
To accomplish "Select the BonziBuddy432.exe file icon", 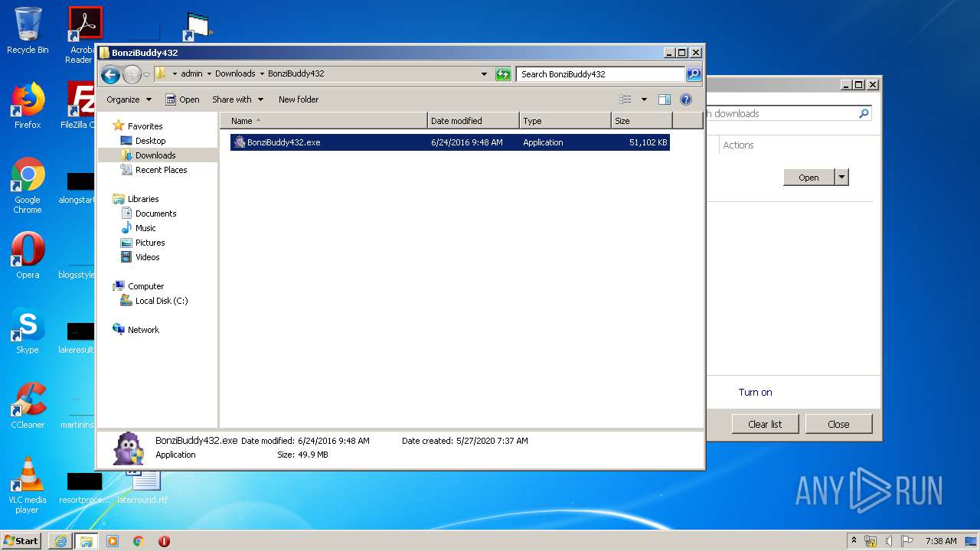I will pos(240,142).
